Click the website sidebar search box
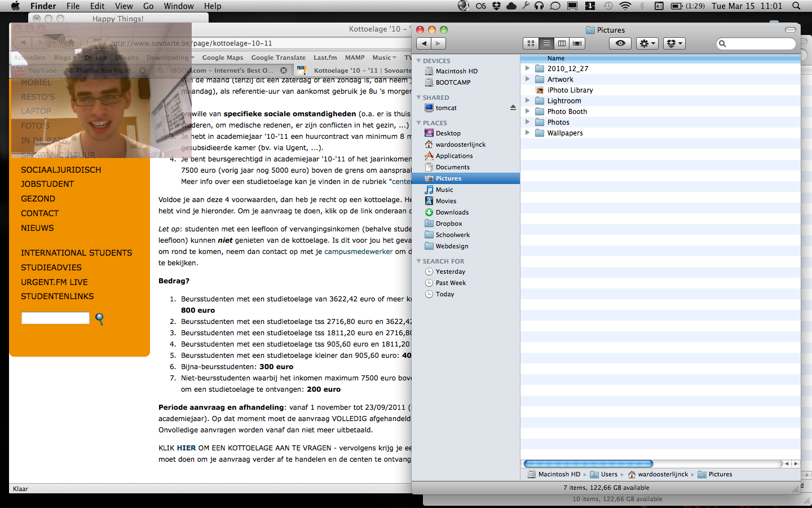The image size is (812, 508). coord(55,318)
